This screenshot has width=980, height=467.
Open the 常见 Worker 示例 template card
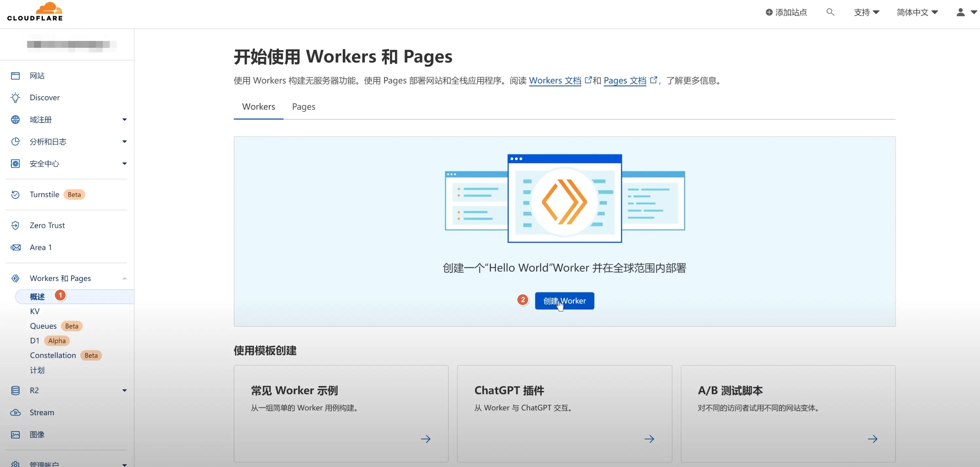[x=341, y=414]
